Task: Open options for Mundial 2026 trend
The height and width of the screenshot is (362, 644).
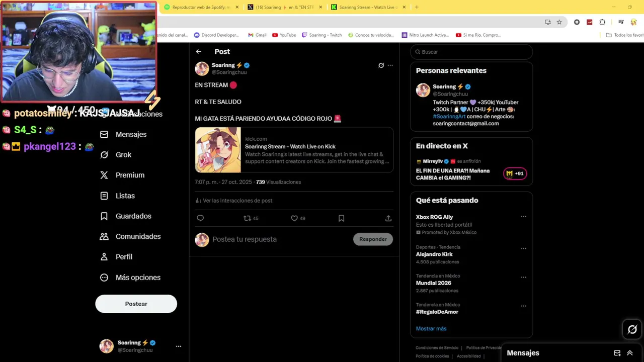Action: (523, 277)
